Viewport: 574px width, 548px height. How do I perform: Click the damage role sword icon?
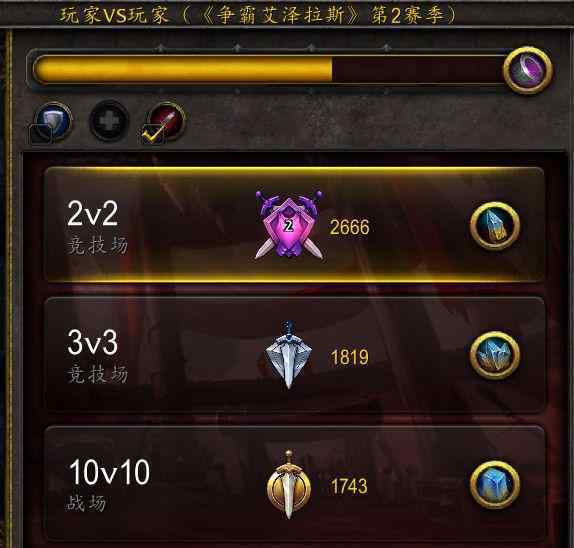click(167, 121)
